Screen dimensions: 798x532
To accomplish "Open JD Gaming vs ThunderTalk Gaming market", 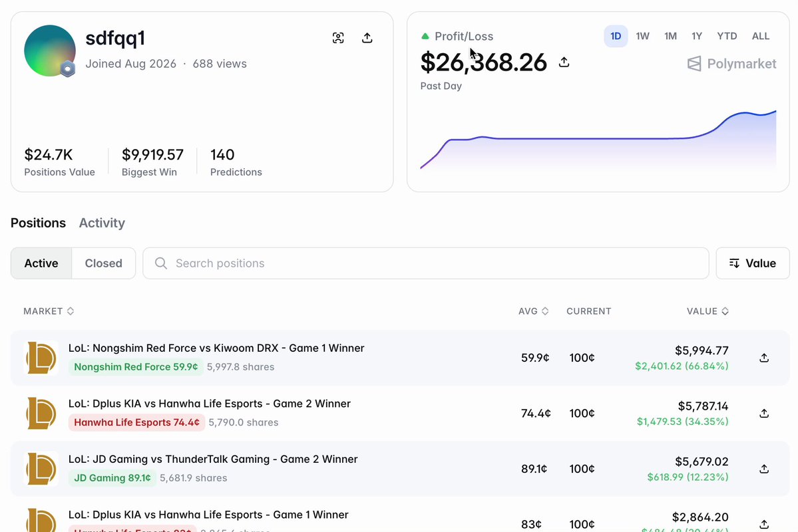I will [x=213, y=459].
